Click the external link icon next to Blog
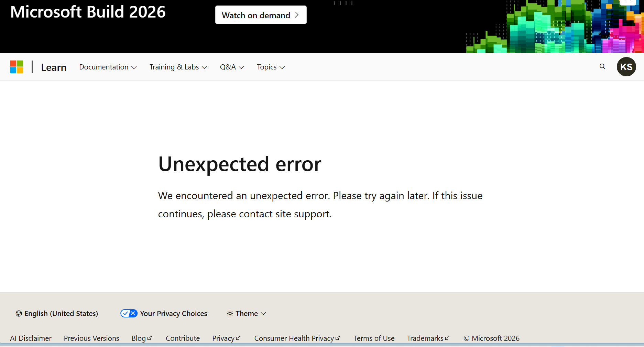This screenshot has width=644, height=347. [x=150, y=338]
